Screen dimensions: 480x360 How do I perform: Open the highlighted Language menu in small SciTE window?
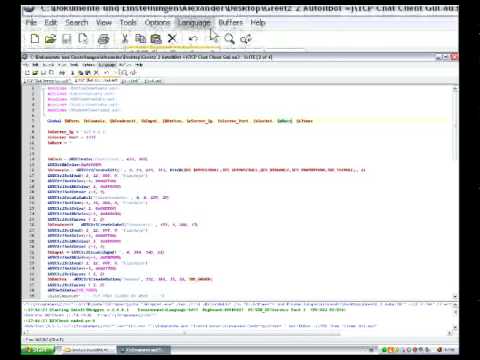[107, 65]
